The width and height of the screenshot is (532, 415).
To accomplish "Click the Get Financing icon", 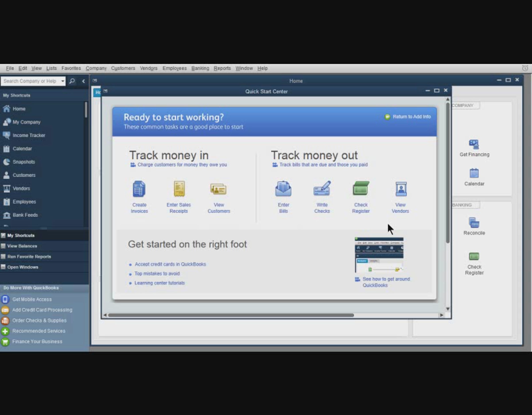I will pyautogui.click(x=474, y=144).
